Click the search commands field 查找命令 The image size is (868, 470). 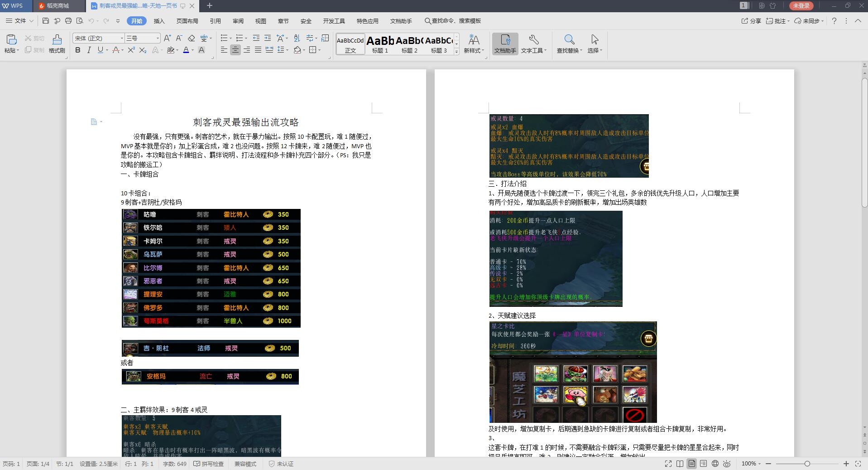click(x=453, y=21)
